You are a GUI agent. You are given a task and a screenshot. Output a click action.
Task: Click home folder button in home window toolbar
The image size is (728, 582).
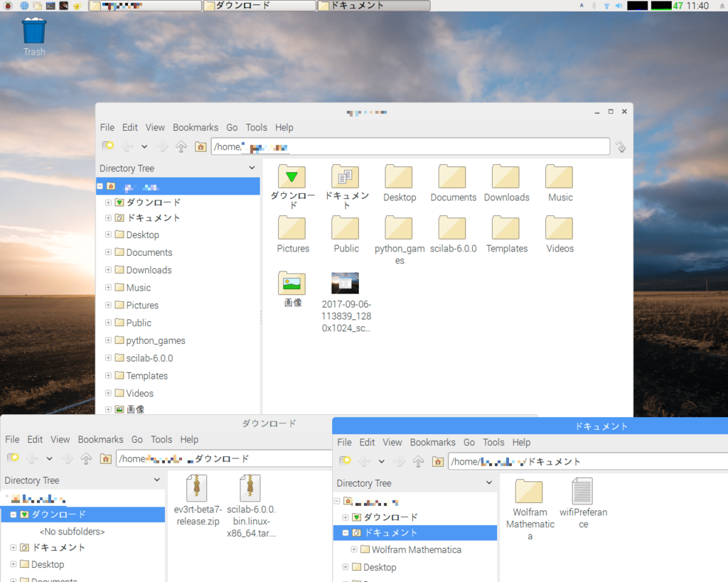tap(200, 146)
